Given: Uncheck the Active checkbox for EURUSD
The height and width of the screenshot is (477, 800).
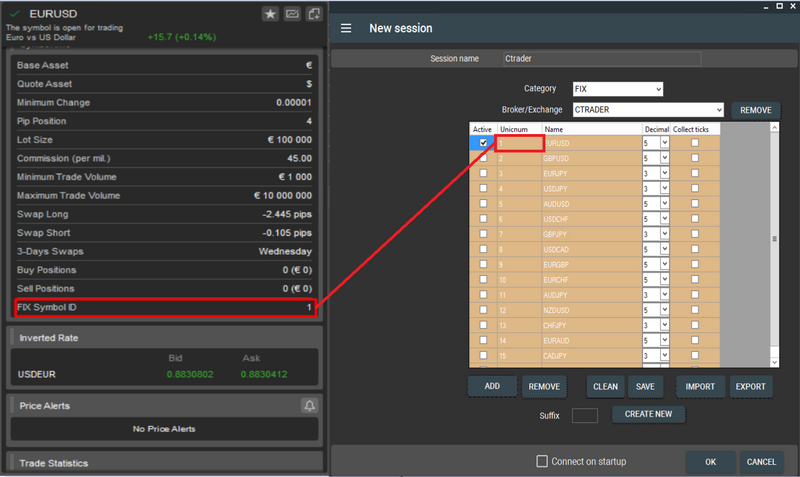Looking at the screenshot, I should [484, 144].
